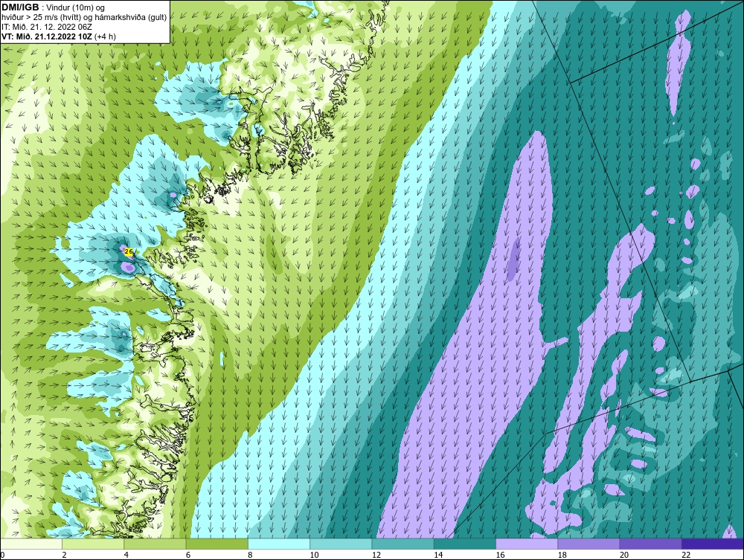Click the 10–12 m/s light teal legend swatch
The width and height of the screenshot is (744, 560).
click(x=341, y=544)
